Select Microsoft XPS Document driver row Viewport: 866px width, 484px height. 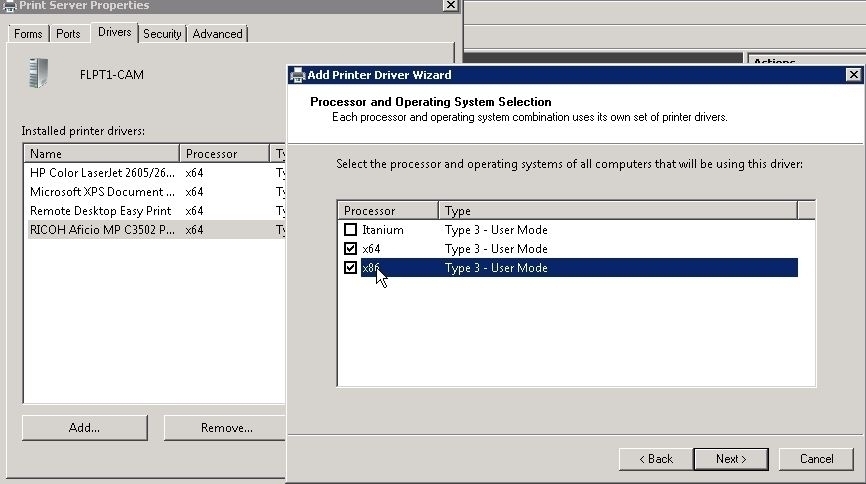(x=102, y=192)
